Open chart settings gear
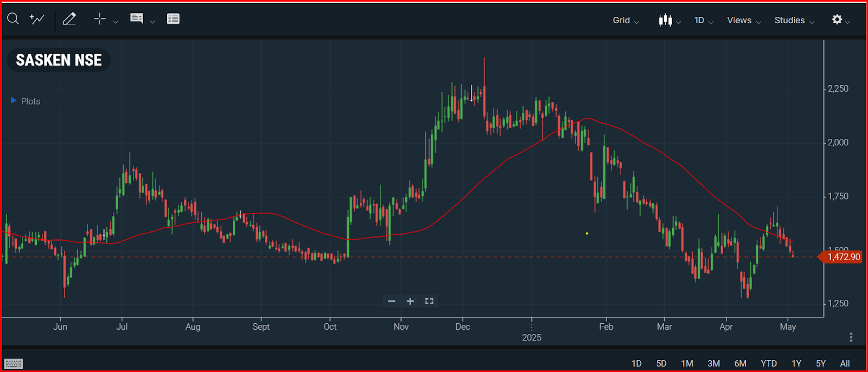Image resolution: width=868 pixels, height=372 pixels. click(x=837, y=20)
